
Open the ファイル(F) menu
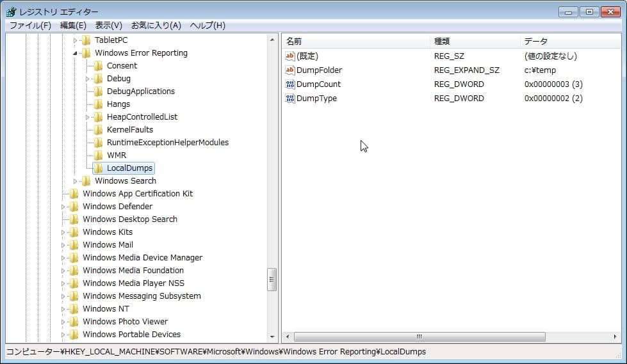pos(30,26)
